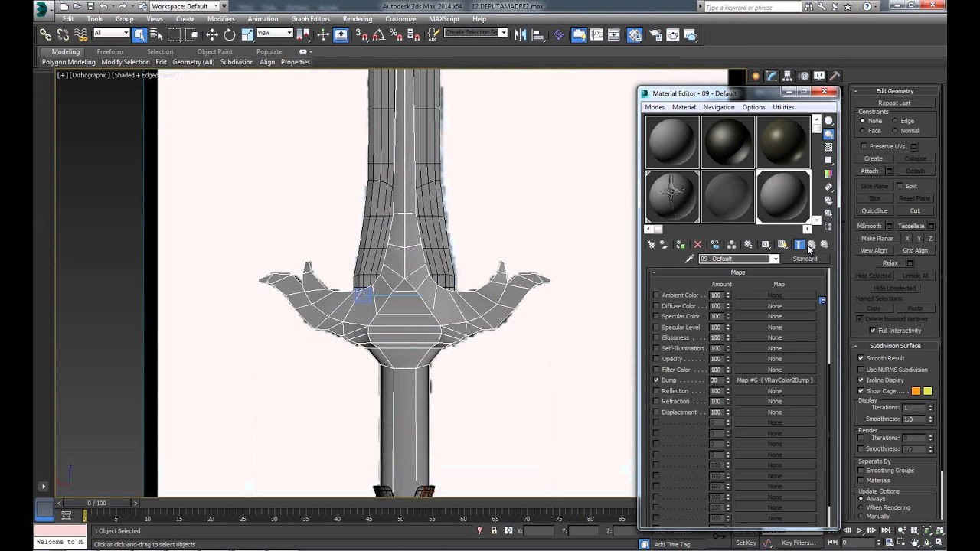Switch to the Freeform ribbon tab
Viewport: 980px width, 551px height.
[x=110, y=51]
